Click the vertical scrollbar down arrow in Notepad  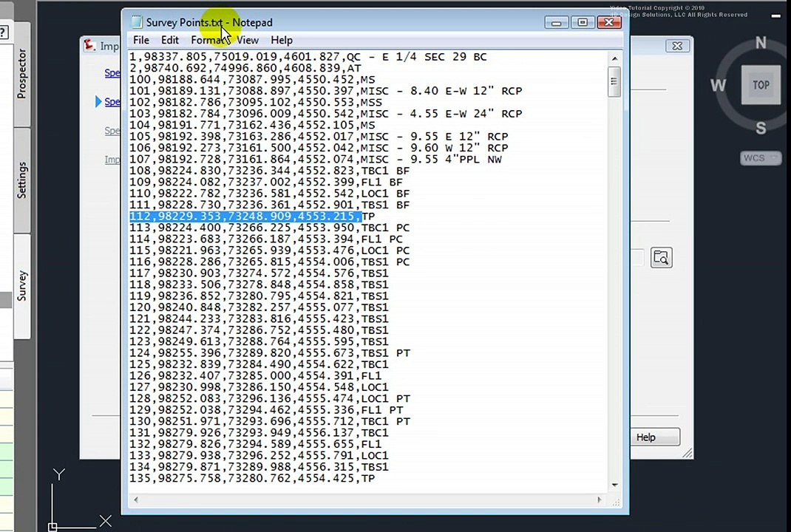pyautogui.click(x=614, y=485)
